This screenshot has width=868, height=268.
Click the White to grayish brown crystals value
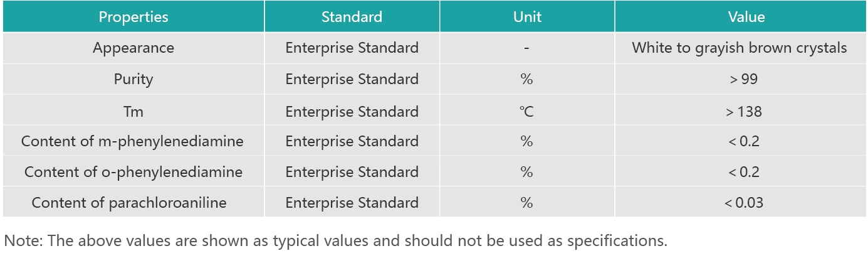pos(740,48)
